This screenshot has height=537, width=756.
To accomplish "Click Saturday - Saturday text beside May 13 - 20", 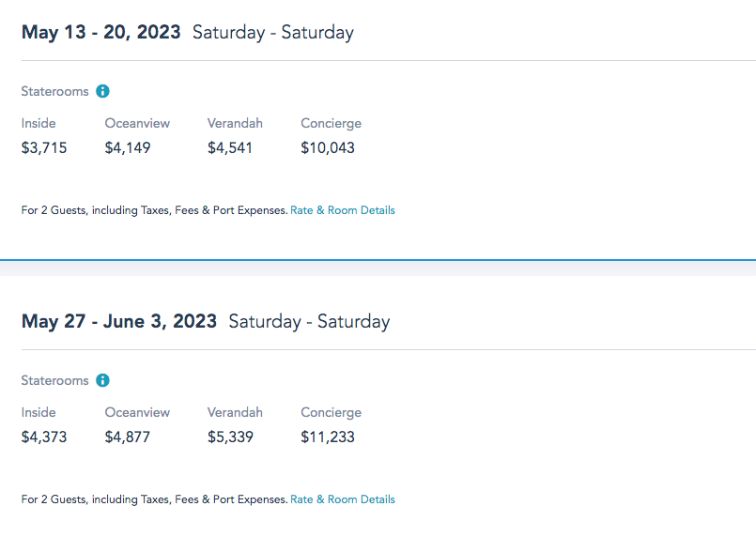I will click(273, 32).
